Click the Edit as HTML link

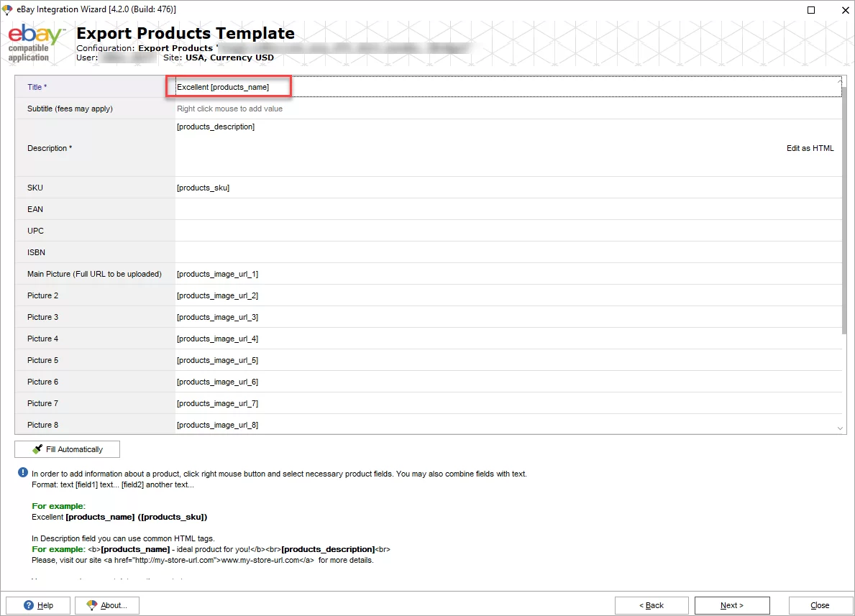[810, 148]
